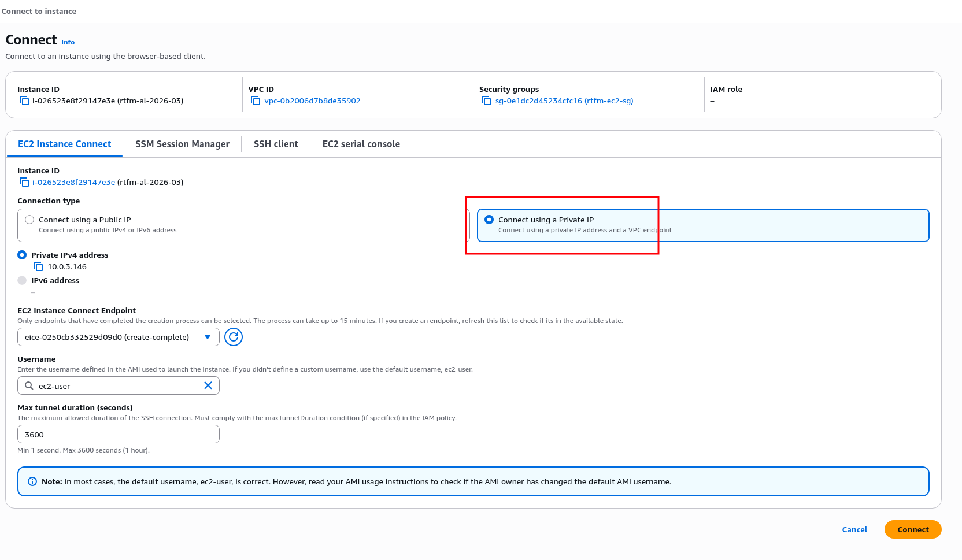Go to the EC2 serial console tab
This screenshot has height=560, width=962.
pyautogui.click(x=361, y=144)
